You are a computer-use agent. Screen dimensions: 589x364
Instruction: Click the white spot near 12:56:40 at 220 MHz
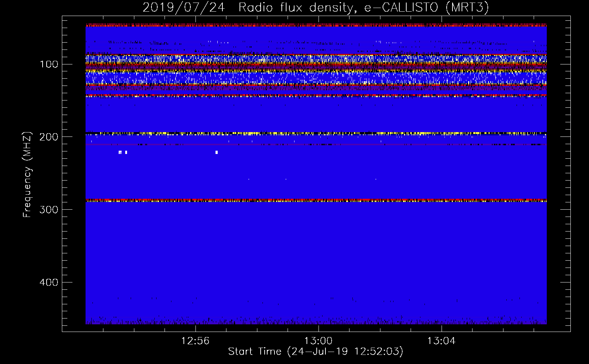(x=217, y=152)
